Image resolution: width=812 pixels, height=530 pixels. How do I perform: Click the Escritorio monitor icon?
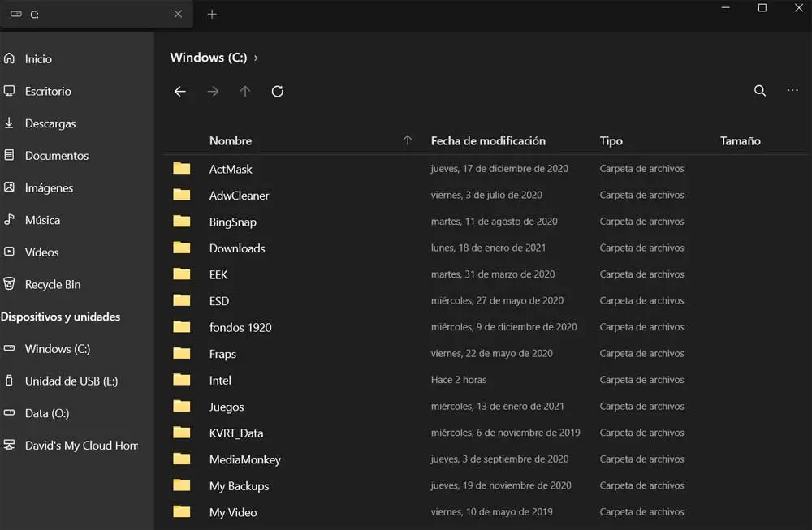[x=9, y=91]
